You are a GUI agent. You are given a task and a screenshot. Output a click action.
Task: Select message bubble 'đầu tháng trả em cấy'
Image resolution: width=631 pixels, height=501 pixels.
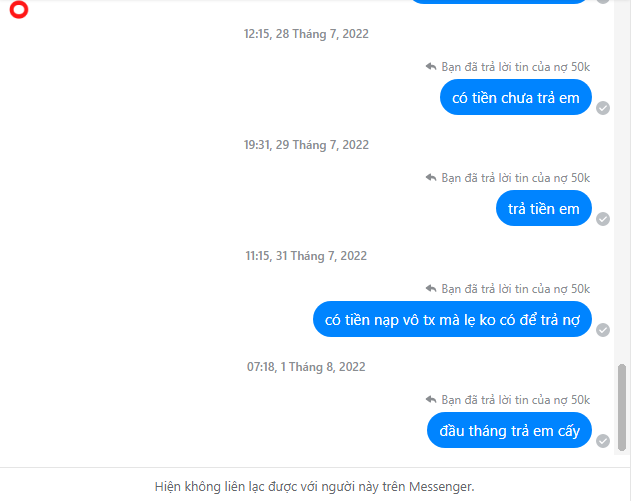point(509,431)
